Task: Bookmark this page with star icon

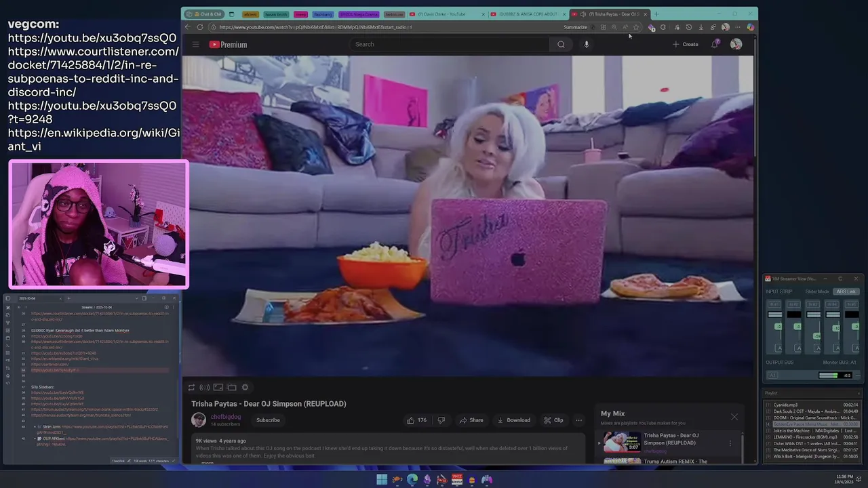Action: pos(635,27)
